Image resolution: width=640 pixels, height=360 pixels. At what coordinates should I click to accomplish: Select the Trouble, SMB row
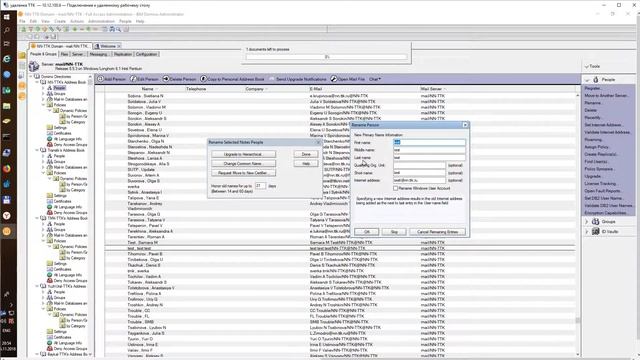tap(340, 322)
